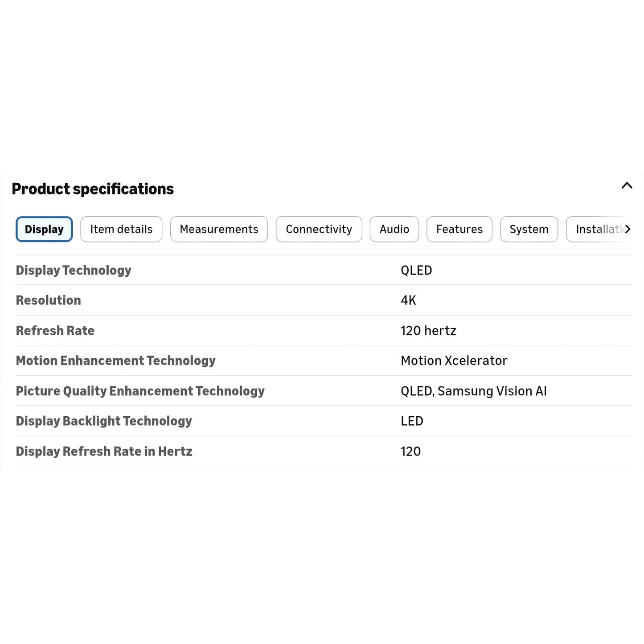Click the Display Technology row label

point(74,271)
